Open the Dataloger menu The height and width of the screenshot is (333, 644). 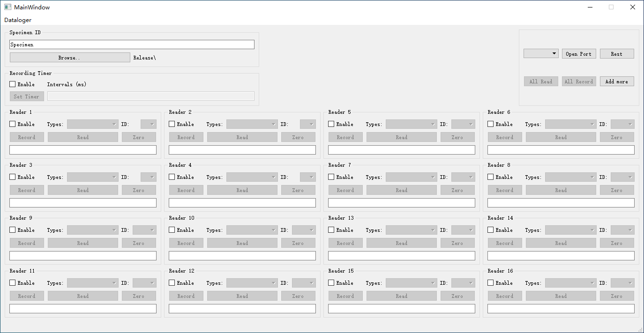tap(18, 20)
